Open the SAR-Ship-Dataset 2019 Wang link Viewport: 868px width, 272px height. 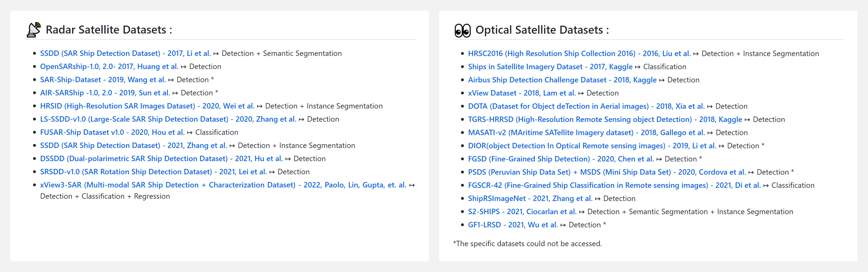[103, 80]
